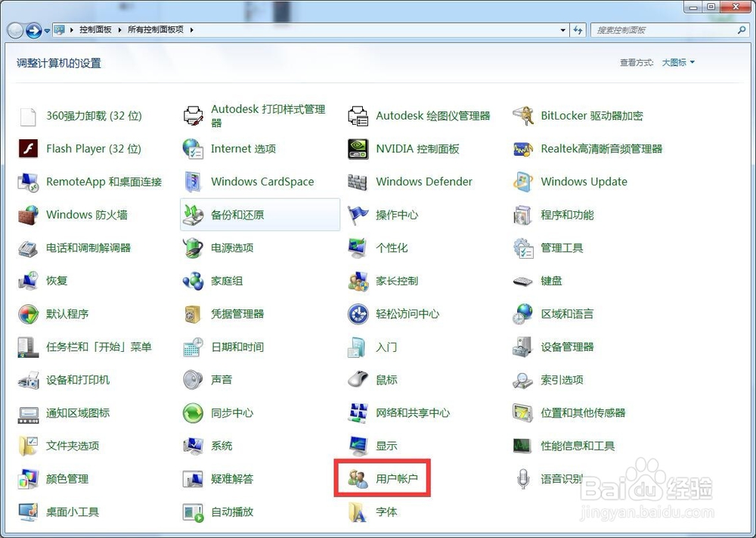Open the 家庭组 icon
The image size is (756, 538).
[193, 281]
